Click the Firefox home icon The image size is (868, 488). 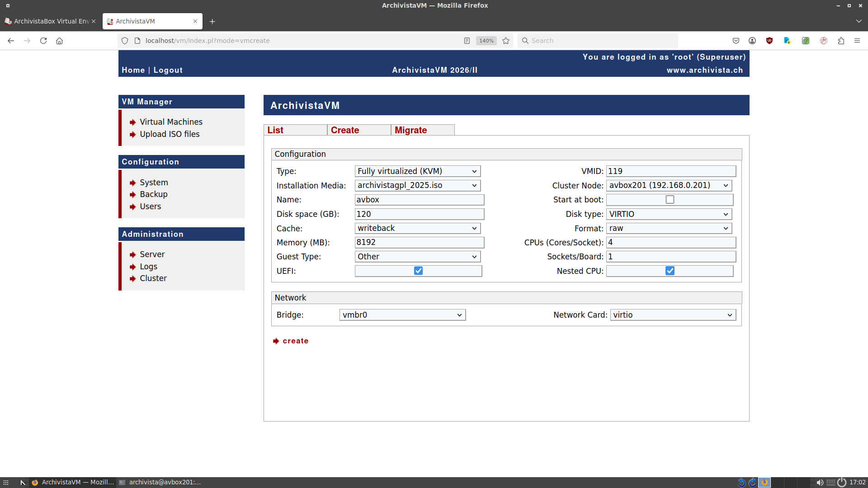coord(59,41)
